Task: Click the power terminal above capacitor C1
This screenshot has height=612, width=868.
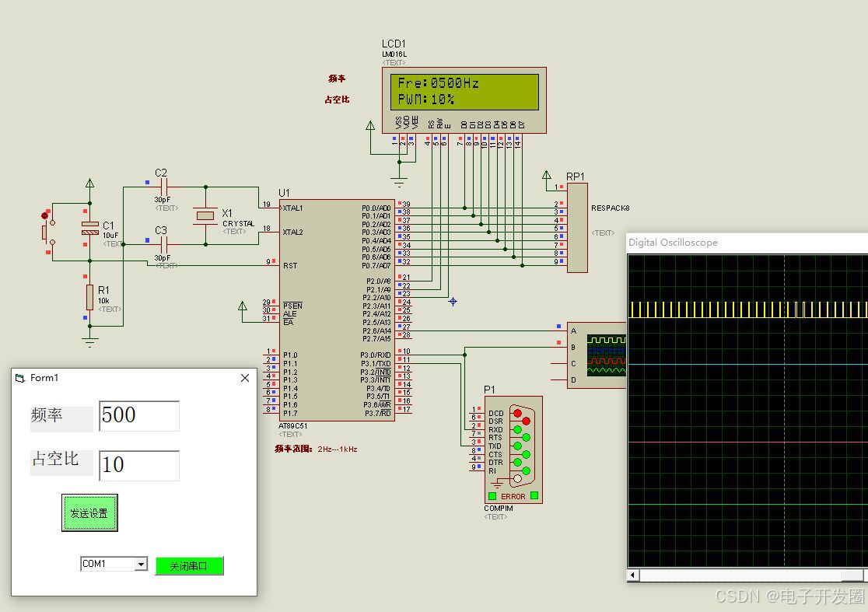Action: [89, 184]
